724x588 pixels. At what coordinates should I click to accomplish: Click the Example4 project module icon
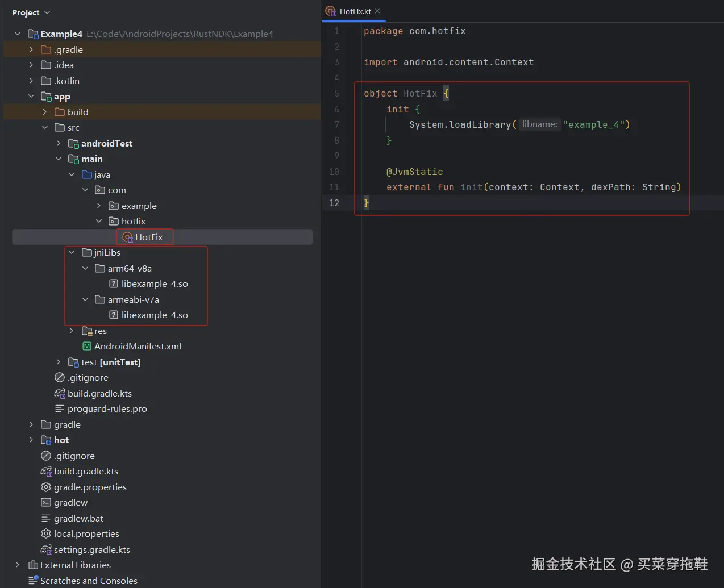click(x=33, y=34)
